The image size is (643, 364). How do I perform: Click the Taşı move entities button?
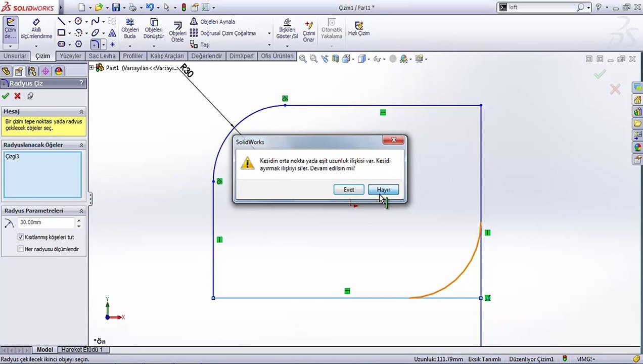pos(200,45)
